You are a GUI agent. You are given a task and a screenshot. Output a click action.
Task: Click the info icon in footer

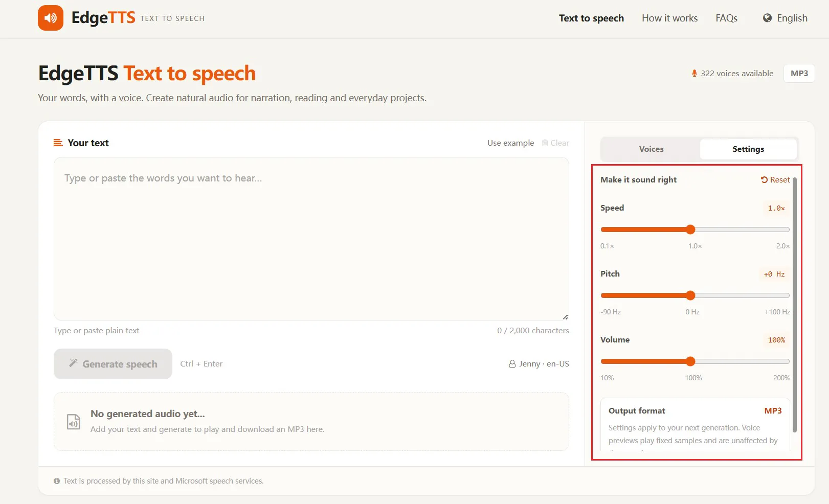click(x=57, y=481)
